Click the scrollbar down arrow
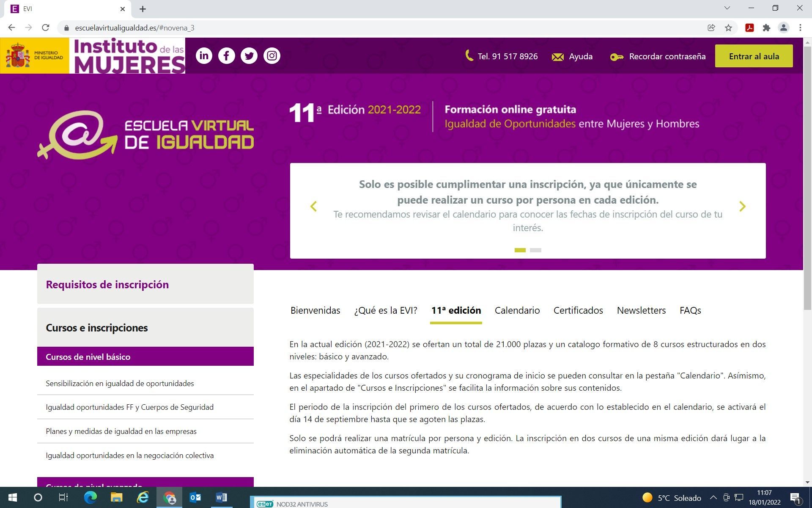 pos(807,482)
